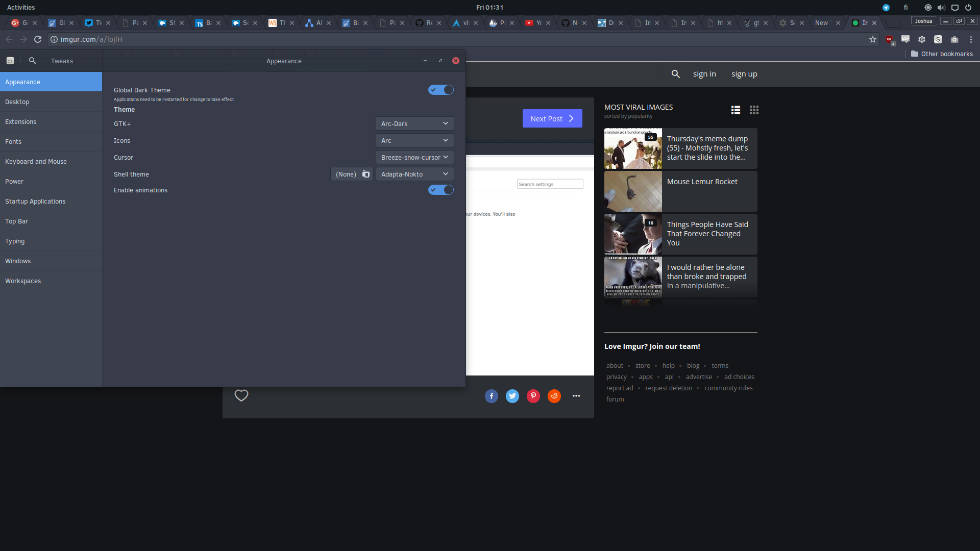
Task: Click the request deletion footer link
Action: point(669,388)
